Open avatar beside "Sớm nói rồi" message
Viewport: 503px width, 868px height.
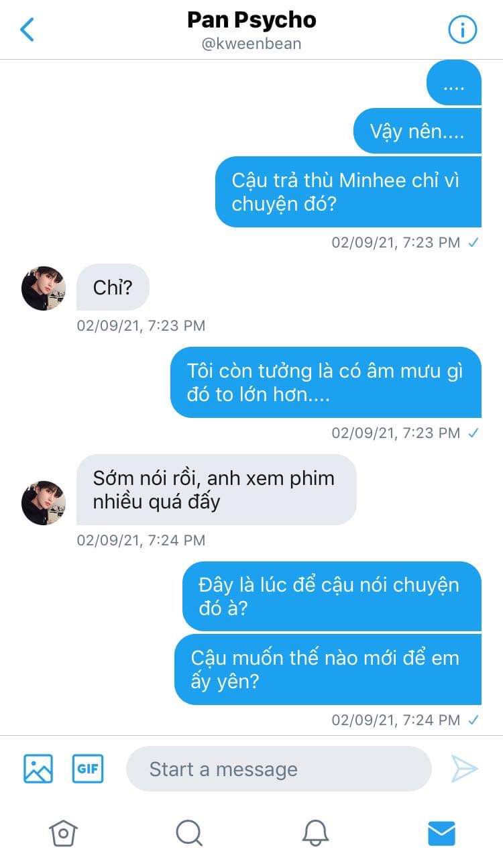click(x=44, y=502)
